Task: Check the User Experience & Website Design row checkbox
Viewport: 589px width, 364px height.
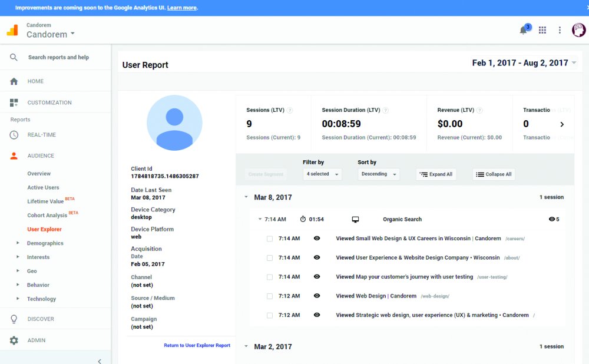Action: click(x=270, y=258)
